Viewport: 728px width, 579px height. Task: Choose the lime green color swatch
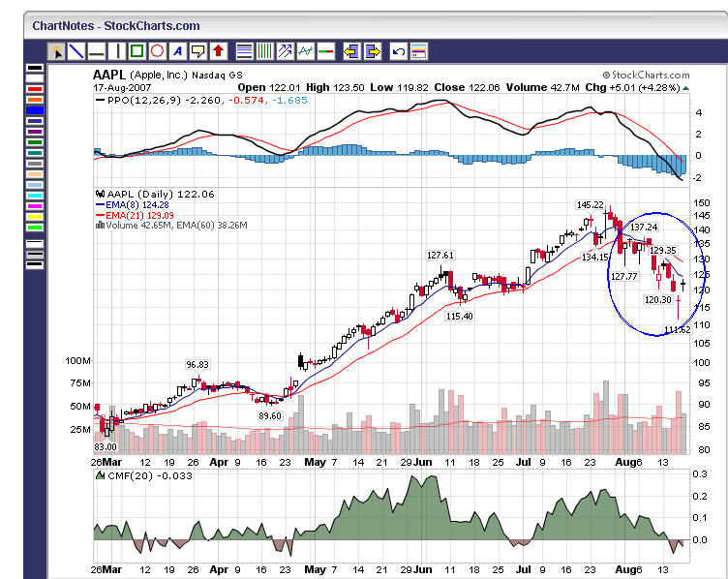click(x=35, y=228)
